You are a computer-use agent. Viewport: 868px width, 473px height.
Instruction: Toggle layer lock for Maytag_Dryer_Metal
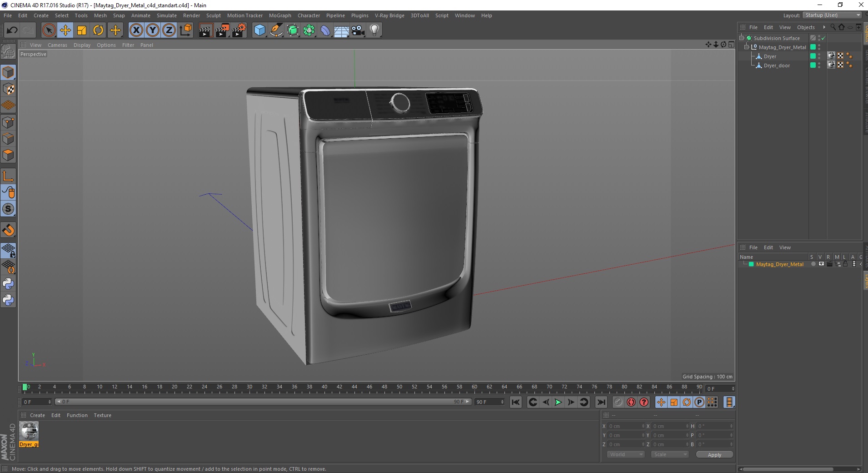(845, 264)
